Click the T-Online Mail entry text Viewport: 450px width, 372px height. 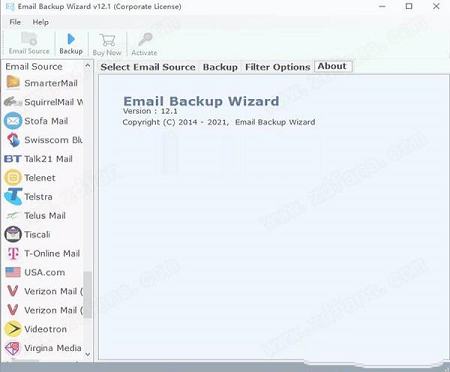click(52, 253)
